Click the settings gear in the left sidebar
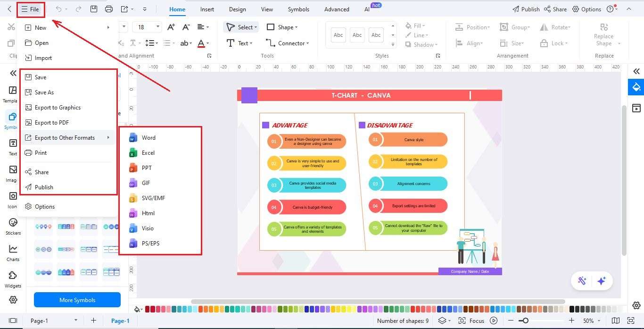The height and width of the screenshot is (329, 644). 13,300
